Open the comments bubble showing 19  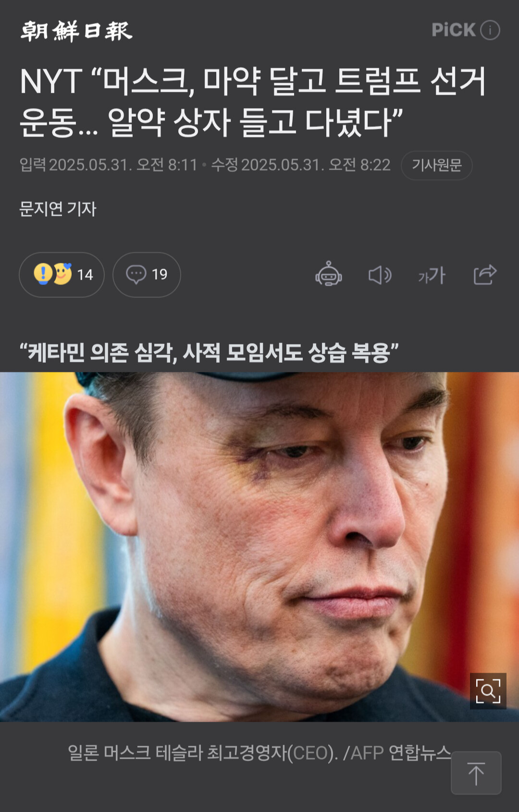[x=147, y=275]
